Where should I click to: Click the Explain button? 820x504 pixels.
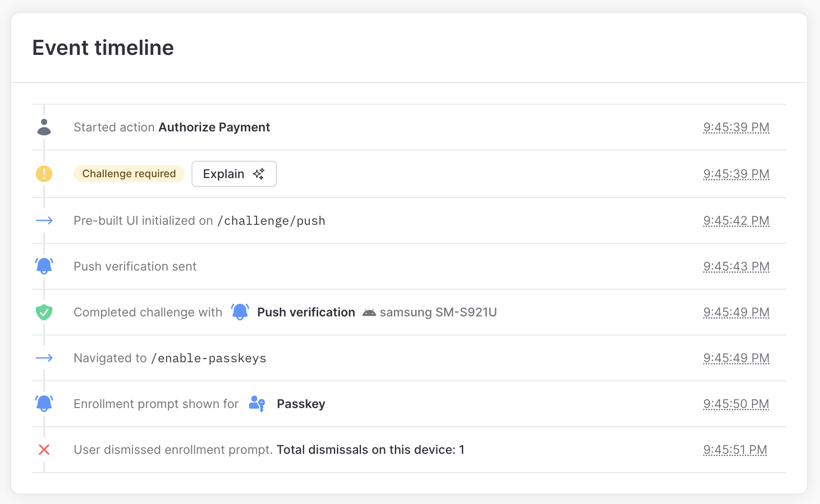coord(234,174)
